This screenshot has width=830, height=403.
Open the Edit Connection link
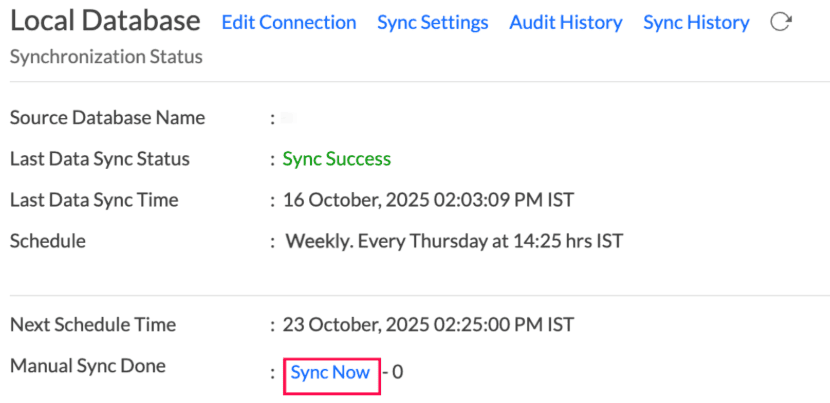[x=288, y=22]
